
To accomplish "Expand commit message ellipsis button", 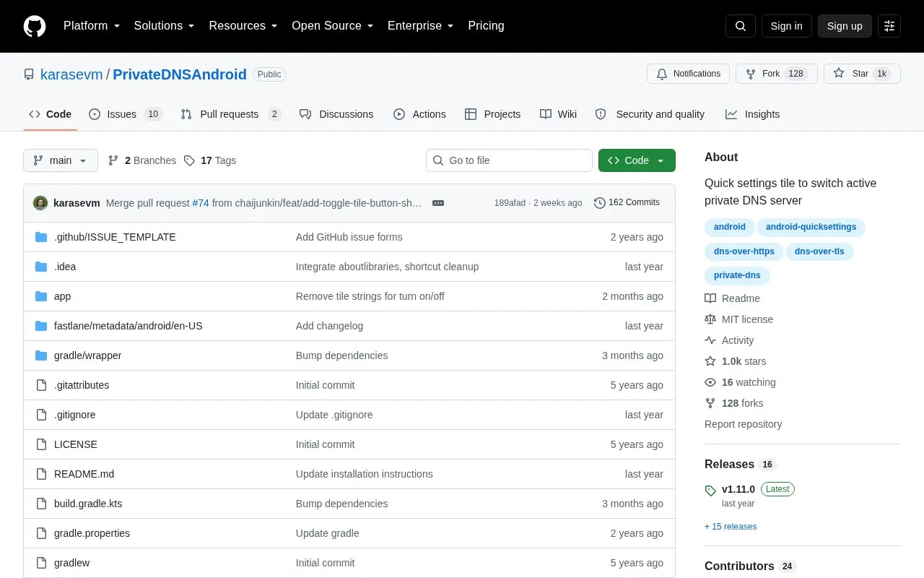I will pyautogui.click(x=438, y=203).
